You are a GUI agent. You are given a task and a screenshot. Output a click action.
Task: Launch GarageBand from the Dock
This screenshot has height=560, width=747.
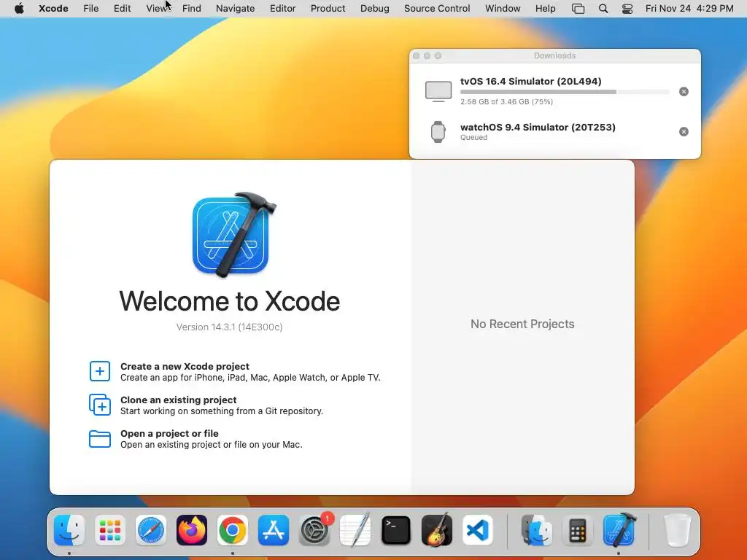click(x=437, y=530)
